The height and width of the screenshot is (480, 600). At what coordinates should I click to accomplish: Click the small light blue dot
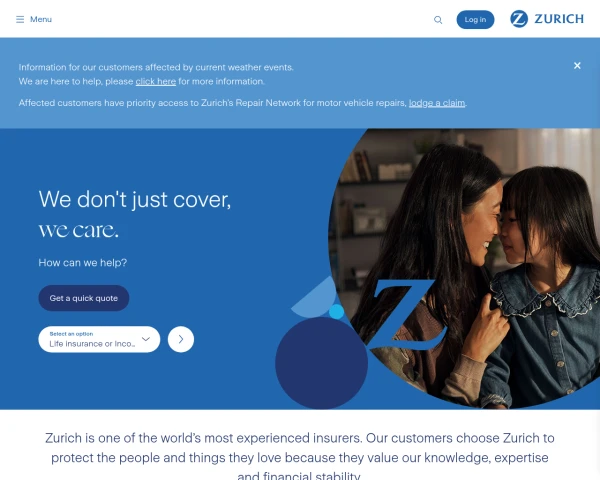click(336, 312)
